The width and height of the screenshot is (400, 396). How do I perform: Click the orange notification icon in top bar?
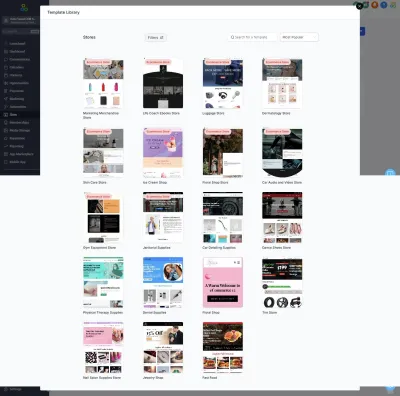(x=375, y=5)
